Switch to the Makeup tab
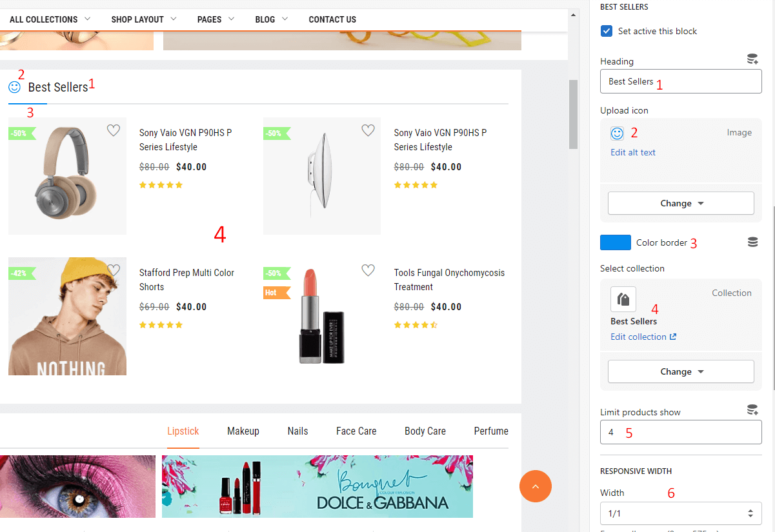 [243, 431]
